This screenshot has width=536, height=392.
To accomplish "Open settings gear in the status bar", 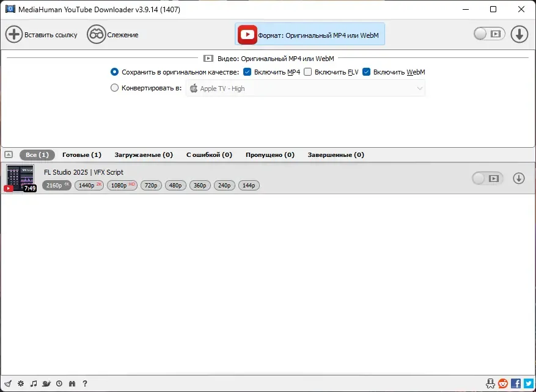I will [21, 383].
